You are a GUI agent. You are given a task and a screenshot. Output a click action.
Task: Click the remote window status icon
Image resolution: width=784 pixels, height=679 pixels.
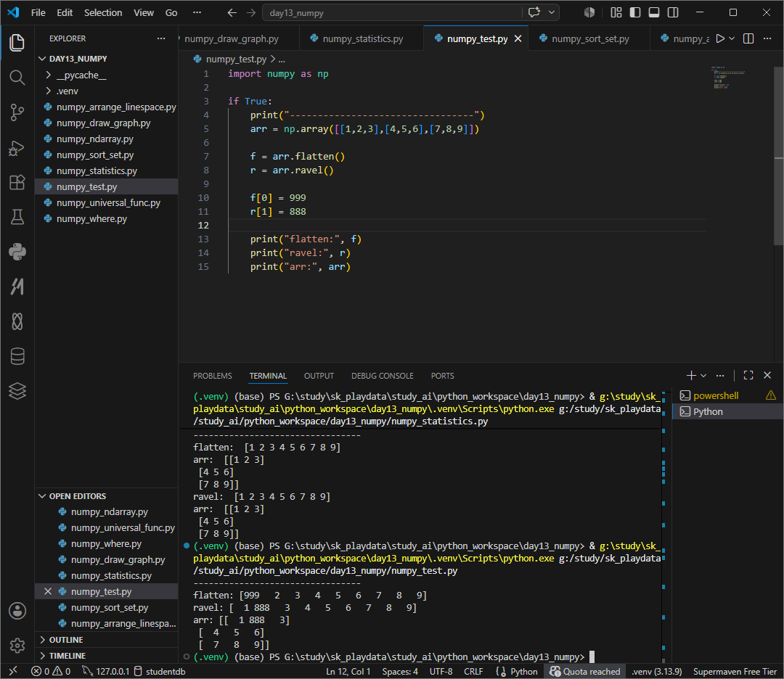point(14,671)
